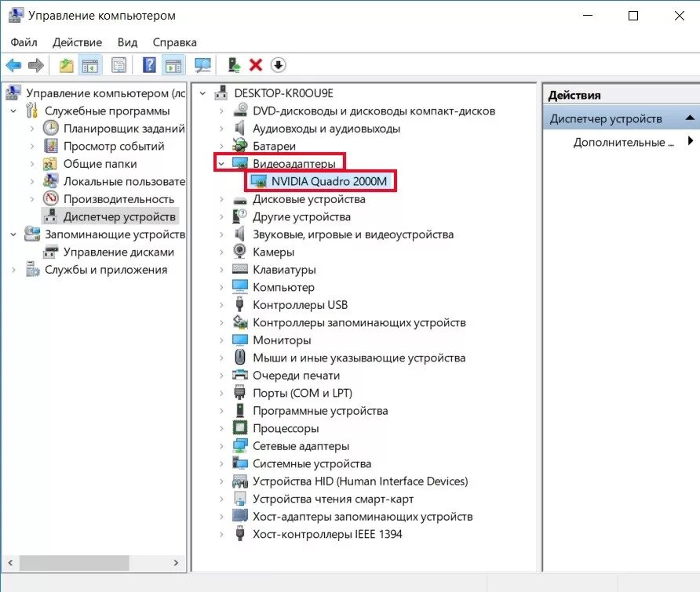Select Хост-адаптеры запоминающих устройств category

pos(363,517)
